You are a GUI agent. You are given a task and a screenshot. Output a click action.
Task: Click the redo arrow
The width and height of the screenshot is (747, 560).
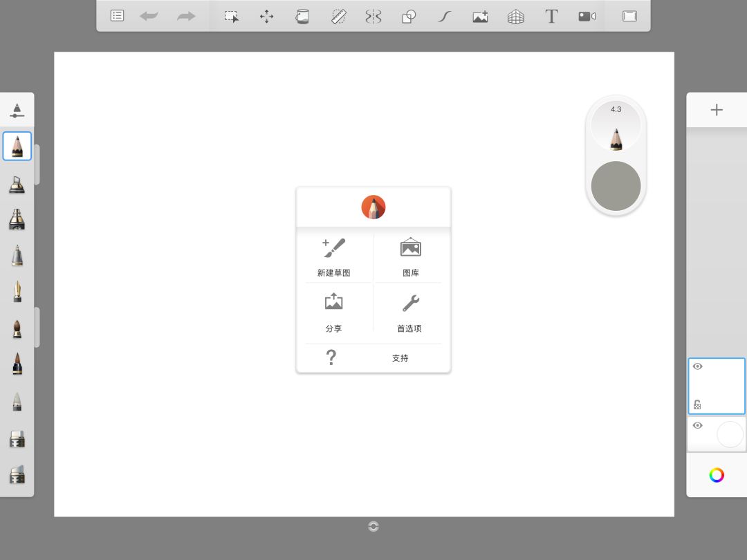pyautogui.click(x=186, y=16)
